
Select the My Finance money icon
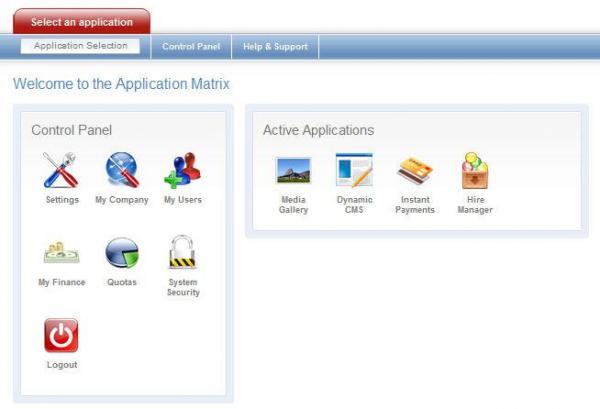pos(61,253)
